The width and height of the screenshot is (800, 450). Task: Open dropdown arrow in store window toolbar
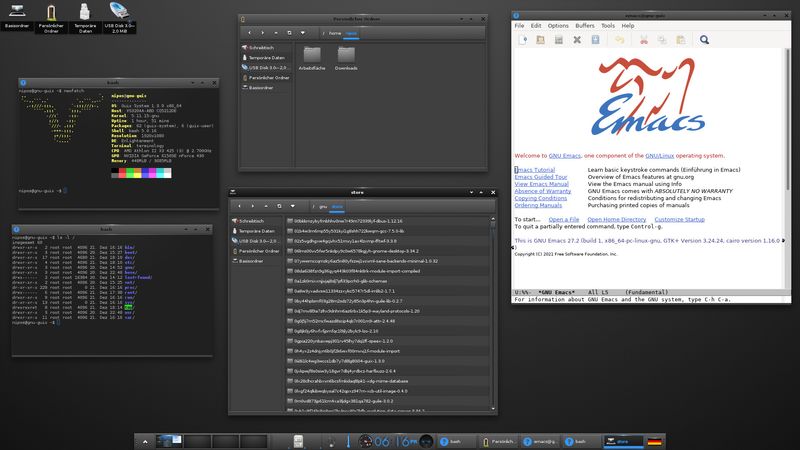[x=292, y=206]
